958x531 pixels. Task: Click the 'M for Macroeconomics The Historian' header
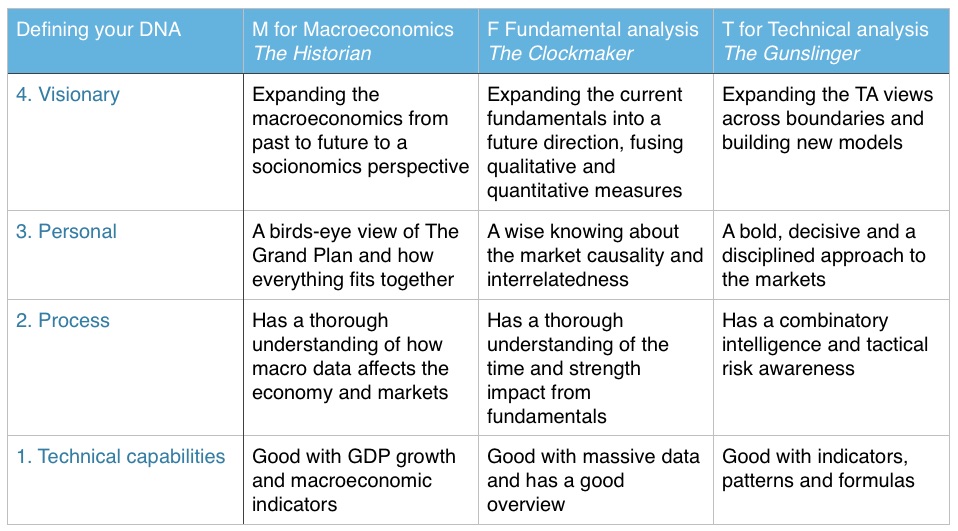pyautogui.click(x=360, y=41)
